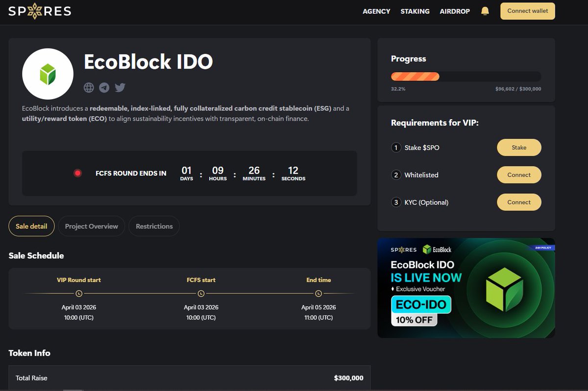The image size is (588, 391).
Task: Click the Whitelisted requirement text
Action: point(421,175)
